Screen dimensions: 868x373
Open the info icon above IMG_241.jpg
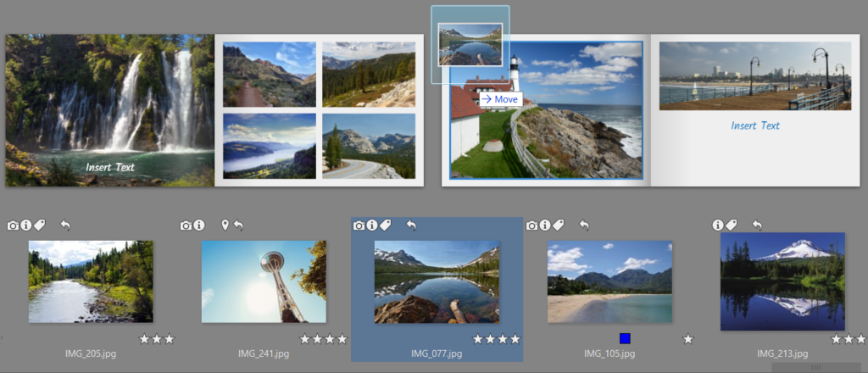(198, 225)
